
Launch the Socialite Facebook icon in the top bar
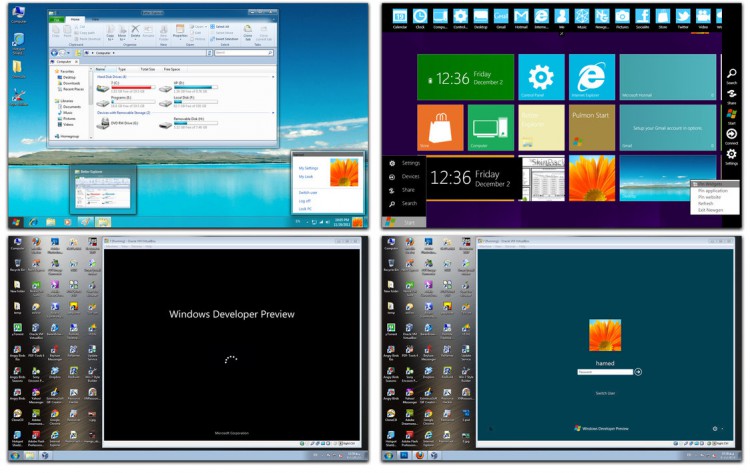click(642, 16)
